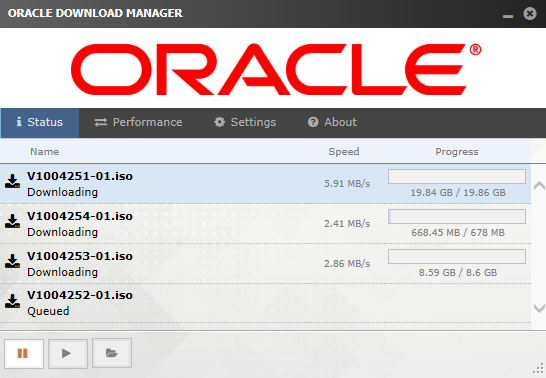The width and height of the screenshot is (546, 378).
Task: Select the V1004254-01.iso file name
Action: [x=80, y=216]
